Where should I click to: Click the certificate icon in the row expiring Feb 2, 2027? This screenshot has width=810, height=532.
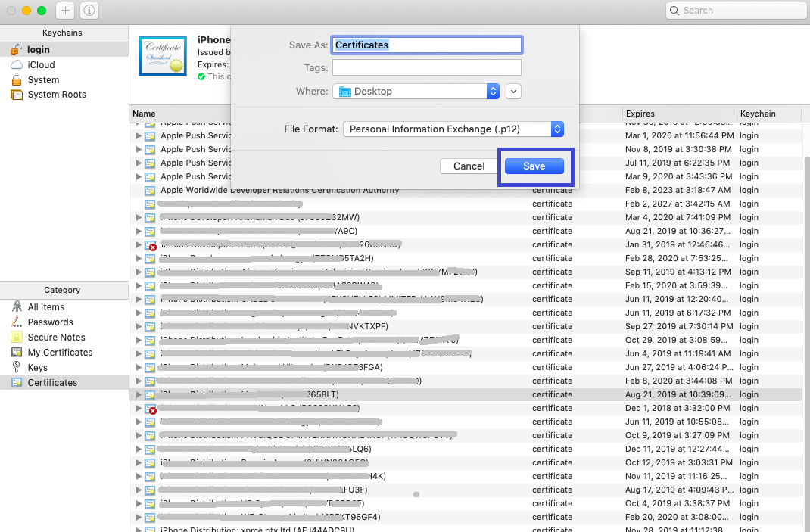(150, 204)
